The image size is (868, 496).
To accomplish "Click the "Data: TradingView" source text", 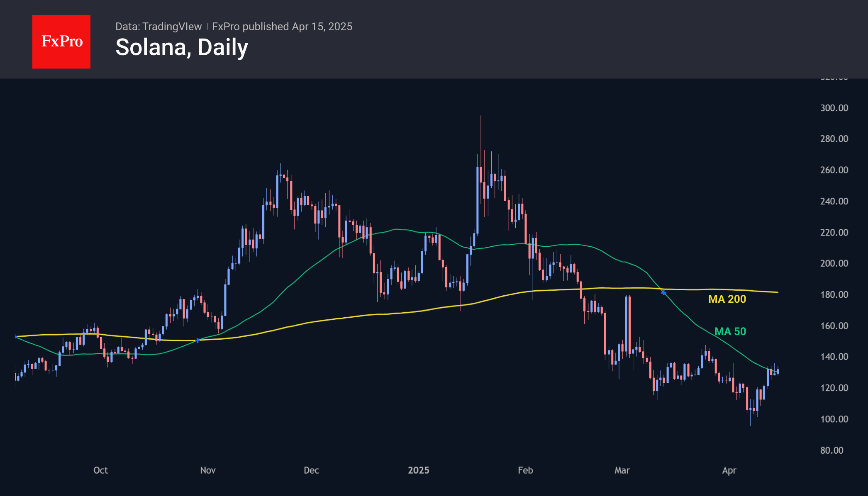I will tap(158, 27).
